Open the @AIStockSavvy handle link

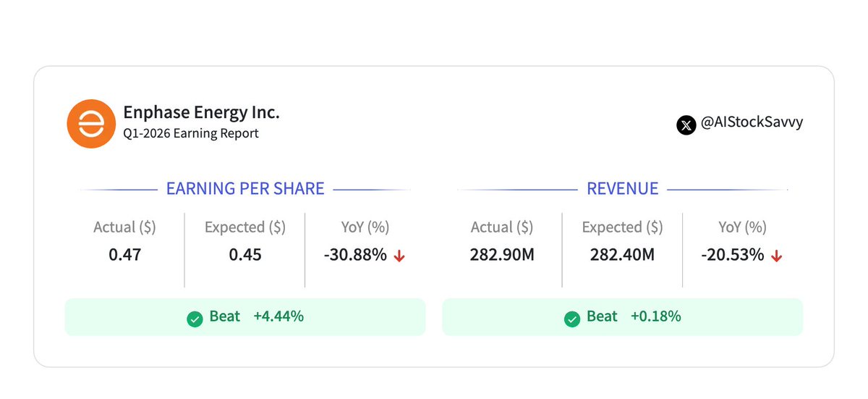(x=752, y=123)
